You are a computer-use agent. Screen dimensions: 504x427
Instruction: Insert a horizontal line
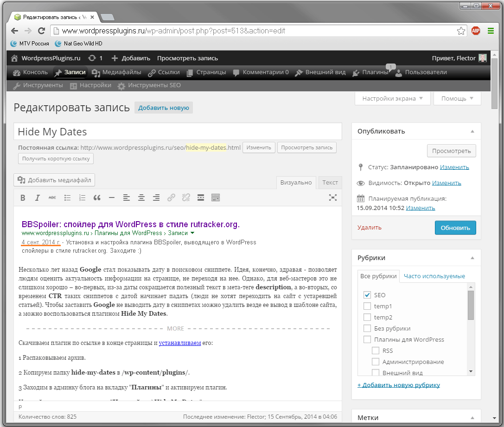coord(112,198)
